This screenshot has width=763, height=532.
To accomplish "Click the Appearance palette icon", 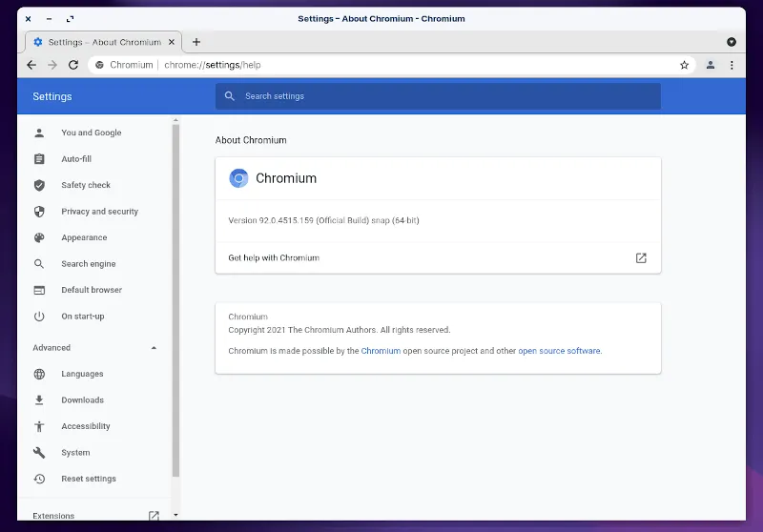I will 39,237.
